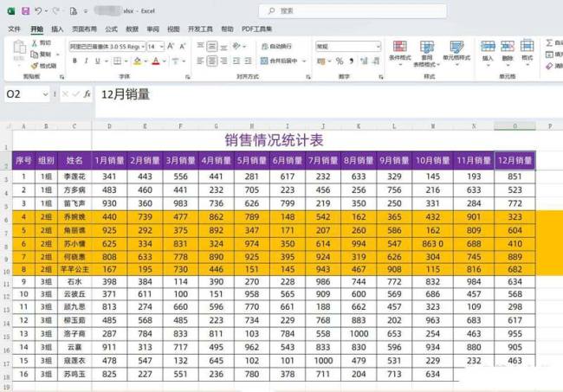The image size is (563, 392).
Task: Undo the last action
Action: [38, 11]
